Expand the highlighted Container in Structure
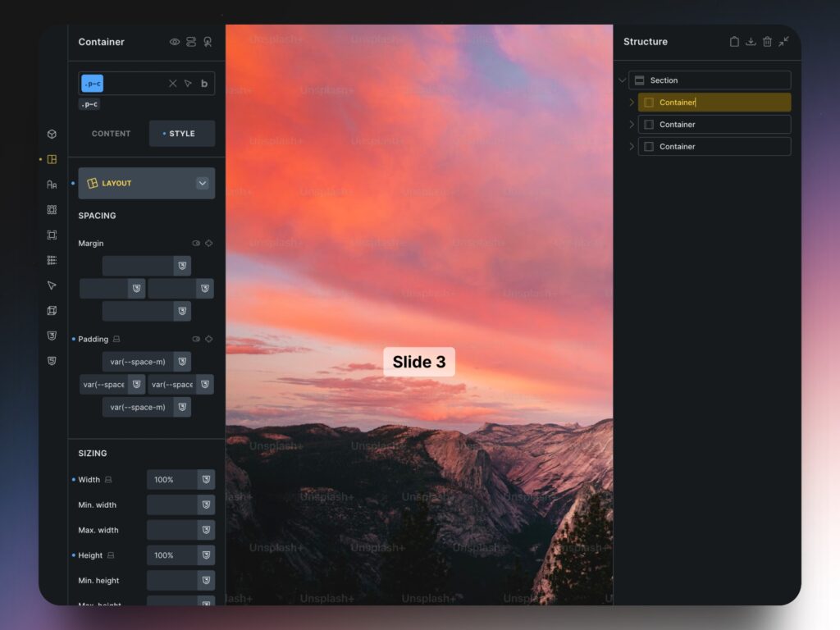Image resolution: width=840 pixels, height=630 pixels. point(631,103)
